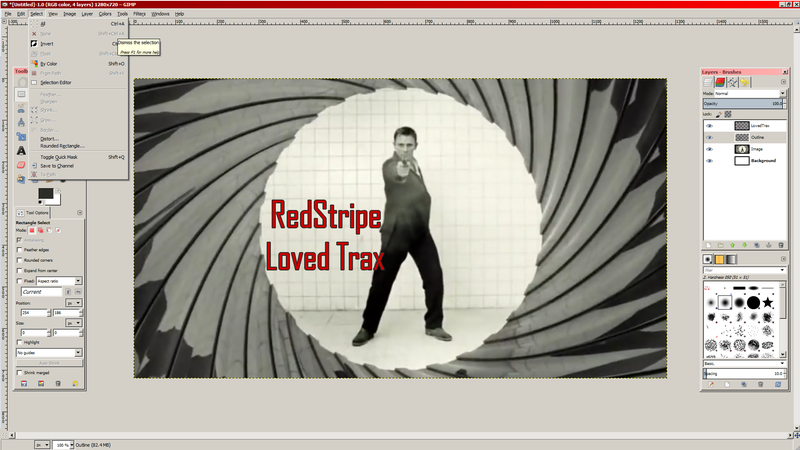This screenshot has width=800, height=450.
Task: Anchor the floating layer
Action: tap(769, 245)
